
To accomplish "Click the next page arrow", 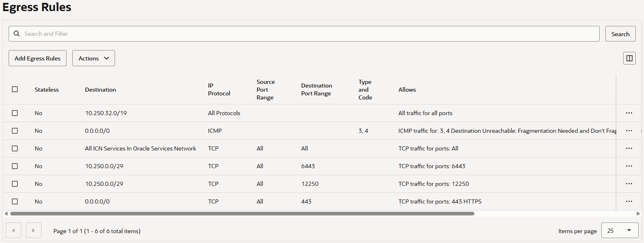I will click(x=33, y=230).
